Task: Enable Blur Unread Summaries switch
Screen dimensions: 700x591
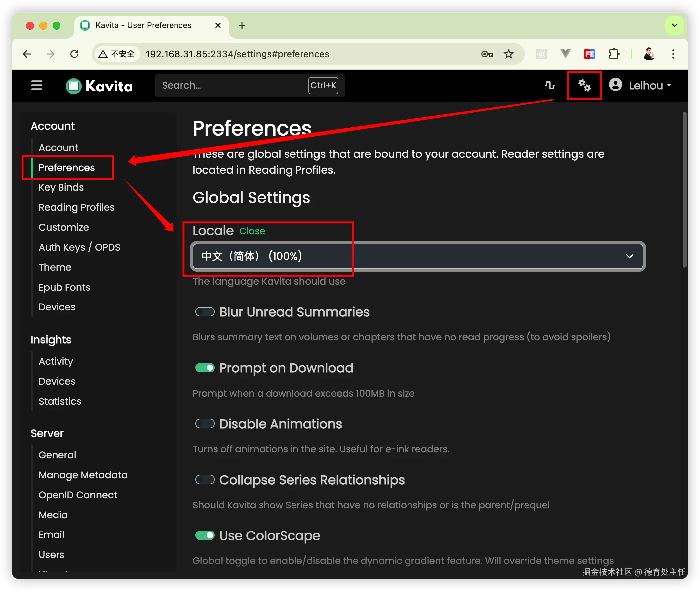Action: coord(205,312)
